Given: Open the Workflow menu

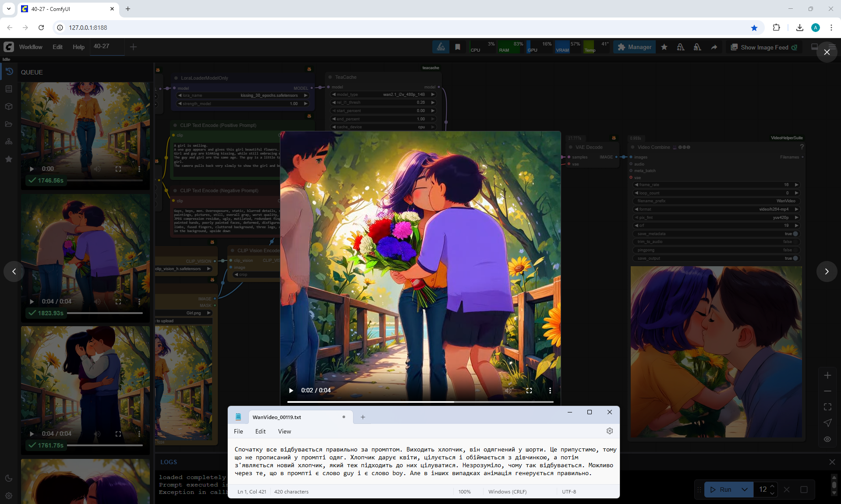Looking at the screenshot, I should coord(31,47).
